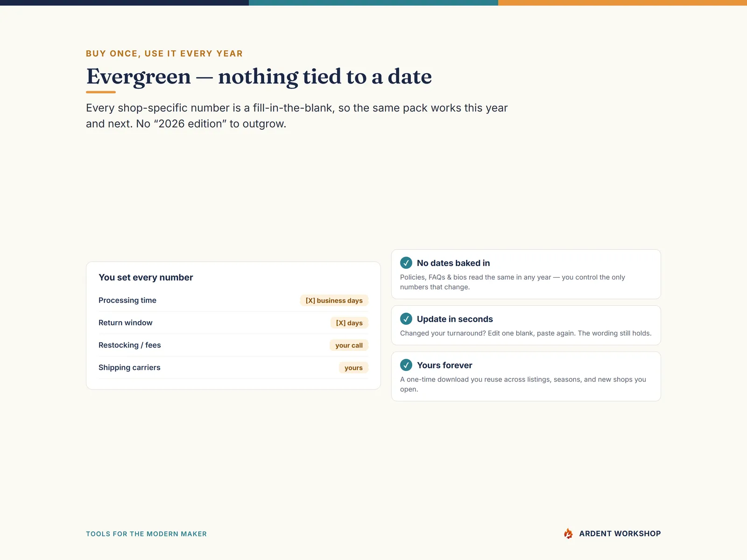Click the [X] business days placeholder pill
The width and height of the screenshot is (747, 560).
[x=334, y=301]
